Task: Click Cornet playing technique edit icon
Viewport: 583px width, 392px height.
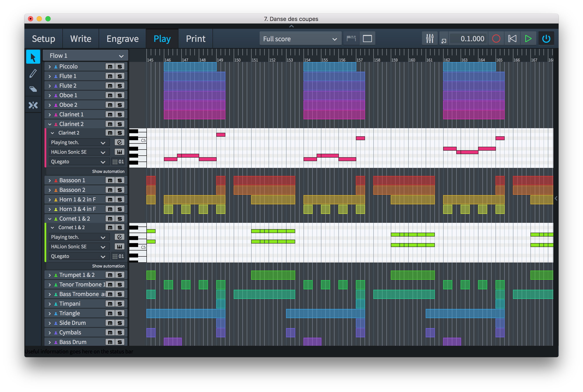Action: 119,237
